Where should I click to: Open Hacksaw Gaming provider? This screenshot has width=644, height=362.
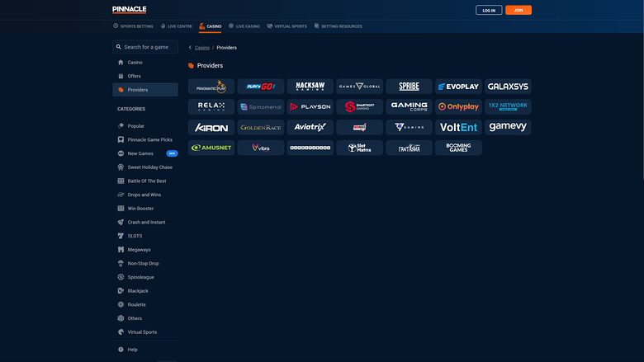click(x=310, y=87)
